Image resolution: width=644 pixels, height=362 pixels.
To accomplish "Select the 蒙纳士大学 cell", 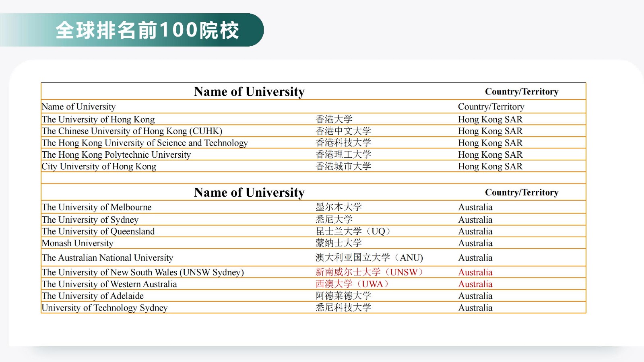I will click(x=339, y=243).
